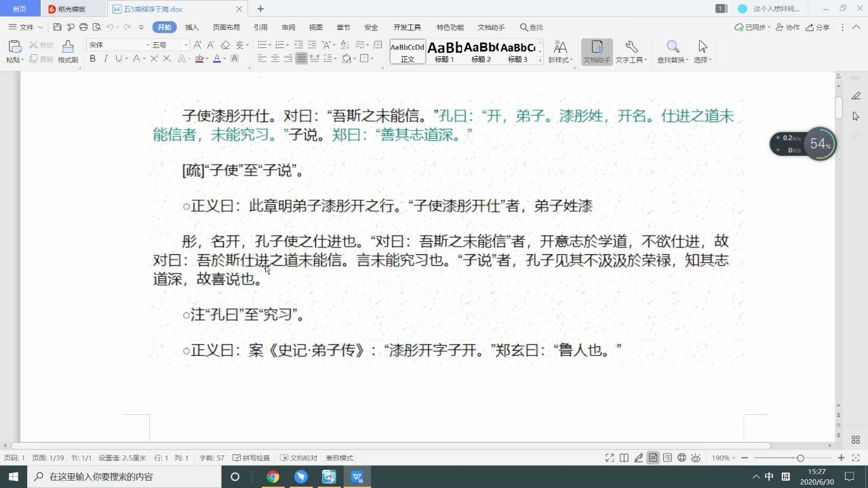This screenshot has width=868, height=488.
Task: Justify text alignment
Action: point(301,59)
